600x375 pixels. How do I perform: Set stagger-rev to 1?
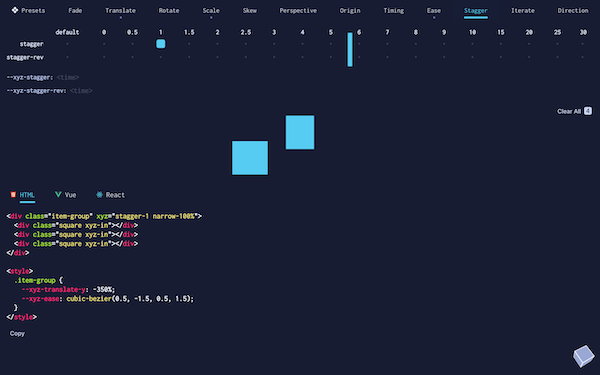point(161,57)
